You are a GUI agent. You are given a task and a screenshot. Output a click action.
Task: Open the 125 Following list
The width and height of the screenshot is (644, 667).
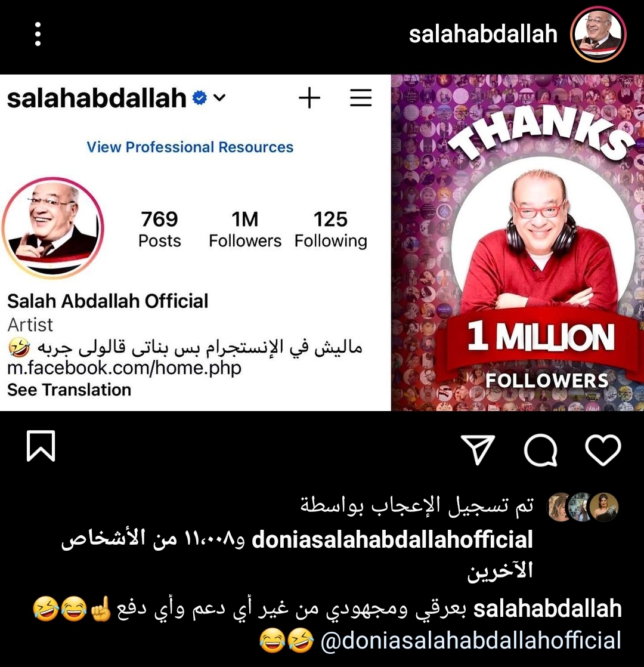[x=331, y=229]
